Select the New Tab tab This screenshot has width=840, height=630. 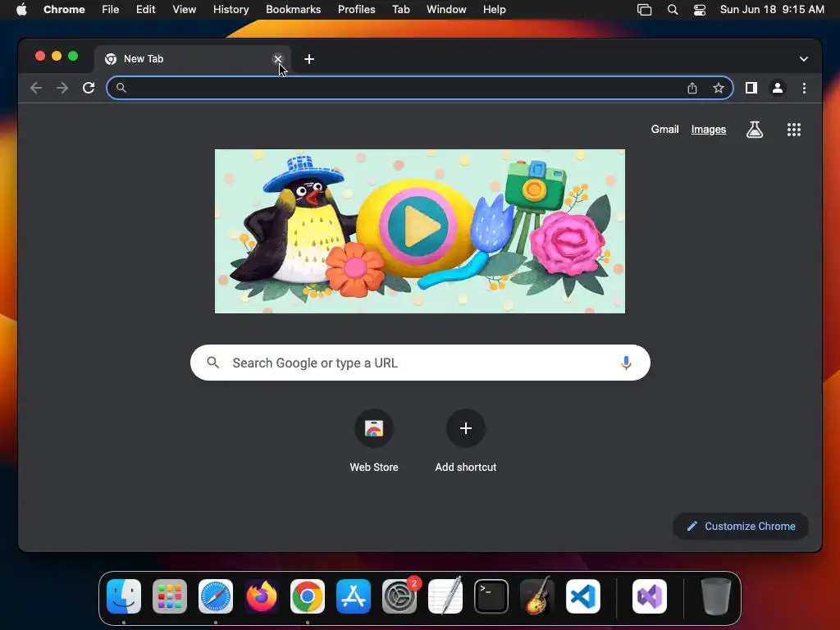point(193,59)
